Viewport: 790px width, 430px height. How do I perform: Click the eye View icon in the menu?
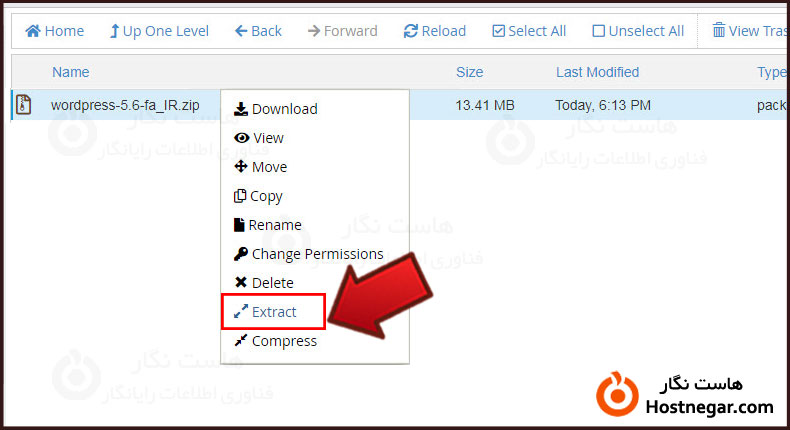coord(241,138)
